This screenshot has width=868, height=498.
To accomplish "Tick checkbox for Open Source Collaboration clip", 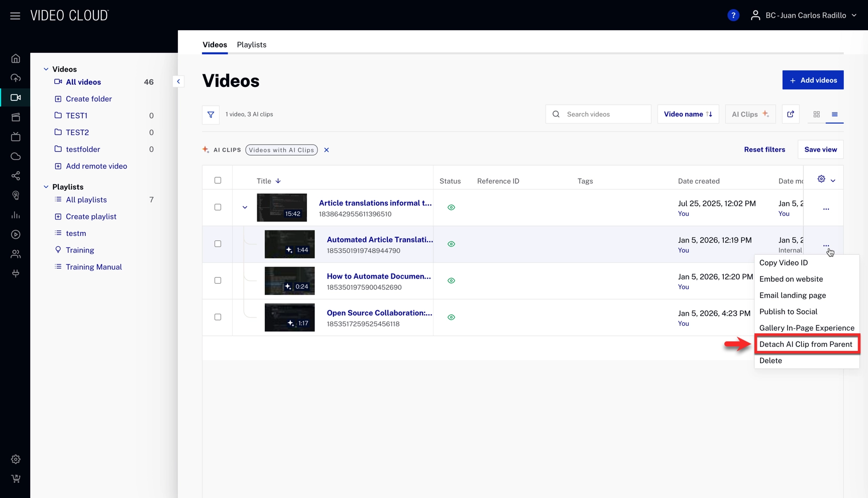I will 218,317.
